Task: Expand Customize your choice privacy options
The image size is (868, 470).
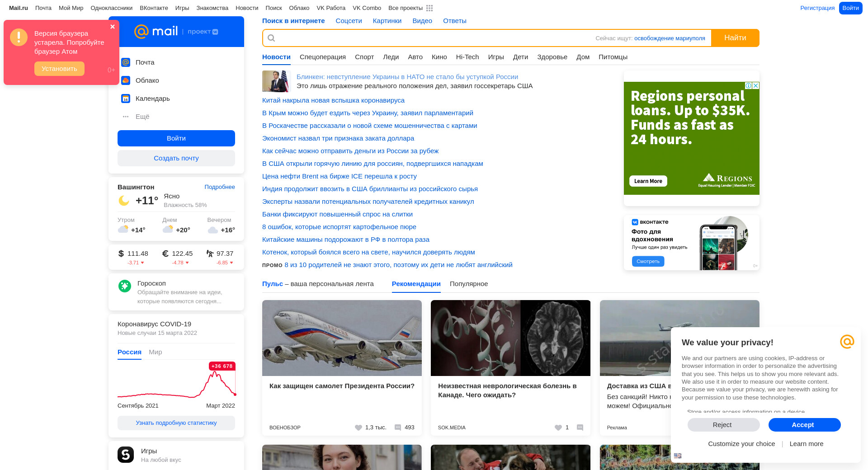Action: (x=741, y=444)
